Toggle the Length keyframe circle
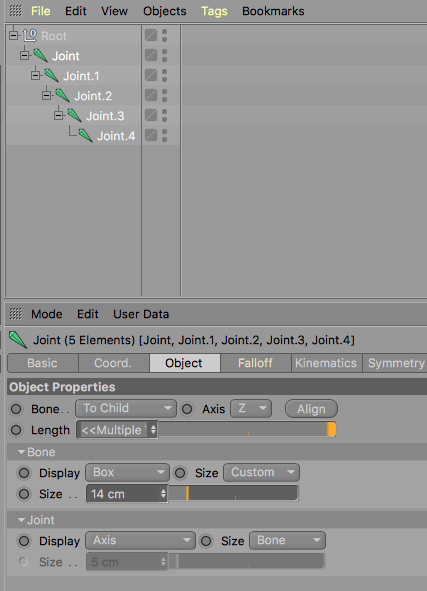The height and width of the screenshot is (591, 427). tap(16, 430)
